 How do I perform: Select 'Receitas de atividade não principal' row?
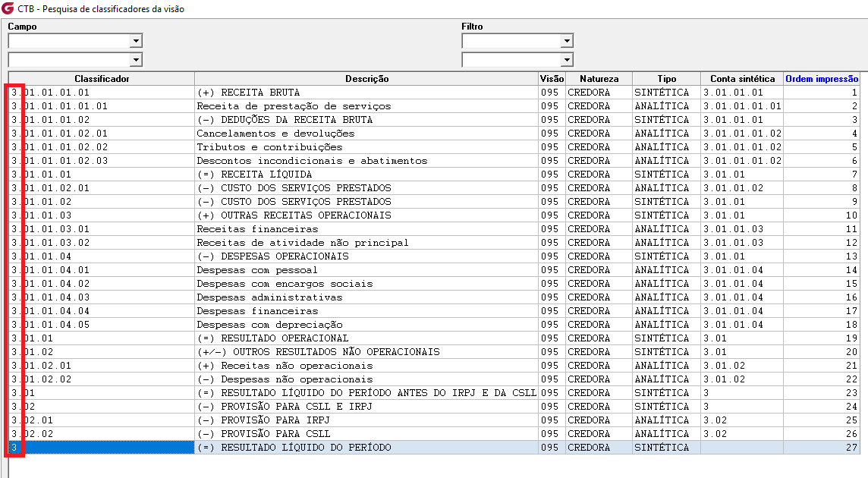coord(434,243)
